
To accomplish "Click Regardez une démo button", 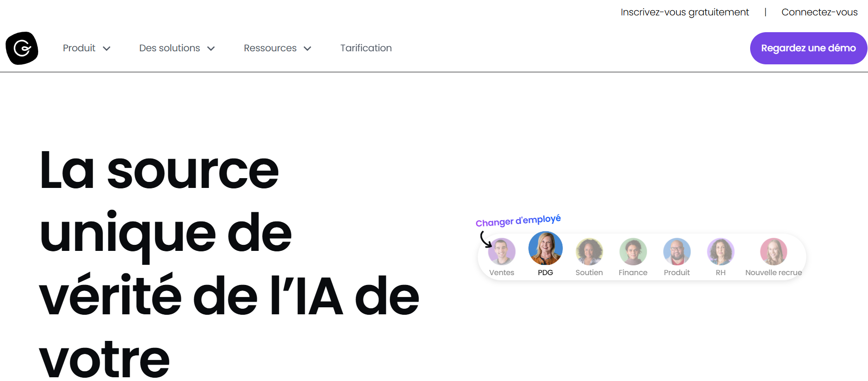I will coord(808,48).
